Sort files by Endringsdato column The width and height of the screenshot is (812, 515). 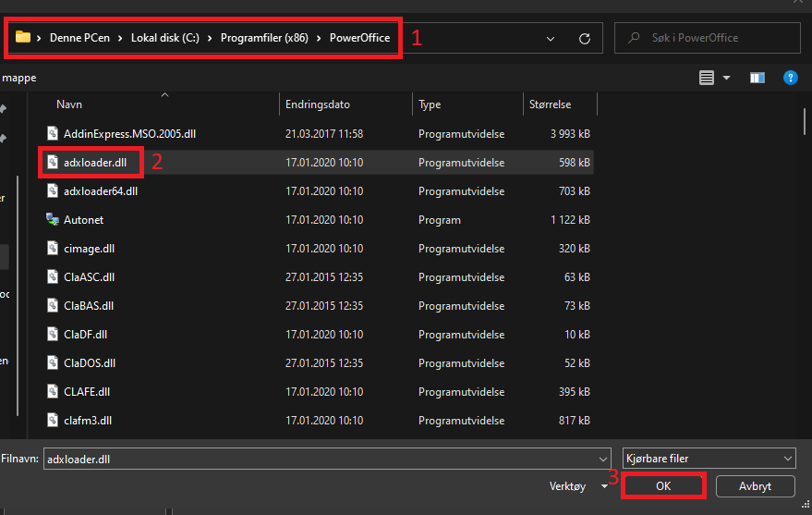tap(318, 104)
